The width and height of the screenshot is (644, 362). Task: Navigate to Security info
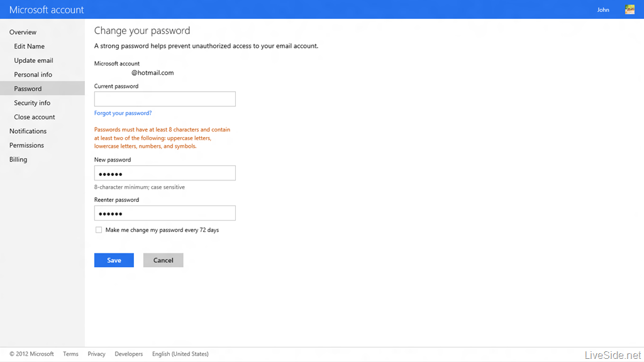click(32, 103)
